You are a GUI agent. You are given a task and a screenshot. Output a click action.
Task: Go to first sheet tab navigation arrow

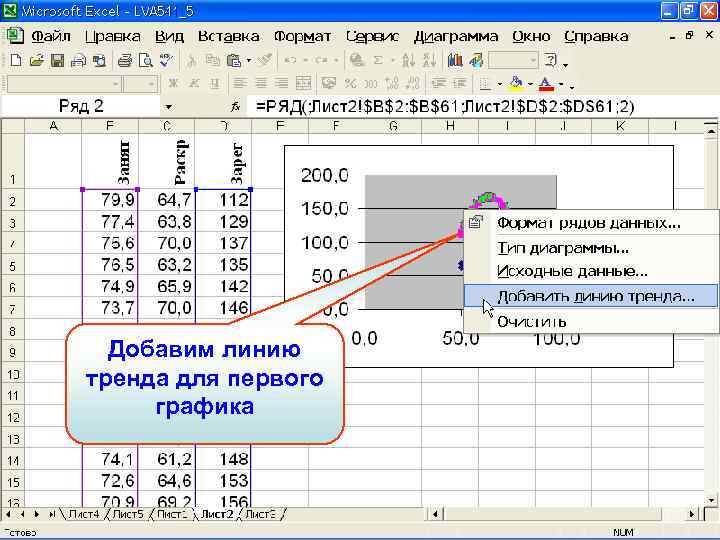[9, 514]
